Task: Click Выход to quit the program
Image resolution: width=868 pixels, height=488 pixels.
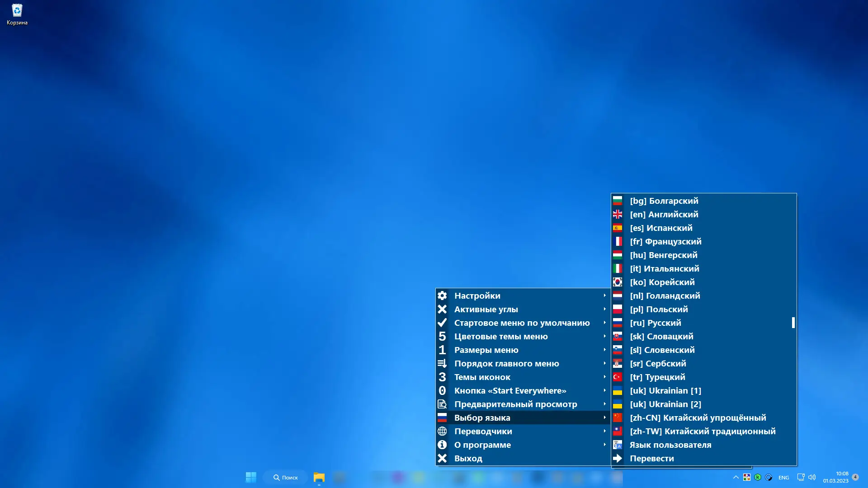Action: point(468,458)
